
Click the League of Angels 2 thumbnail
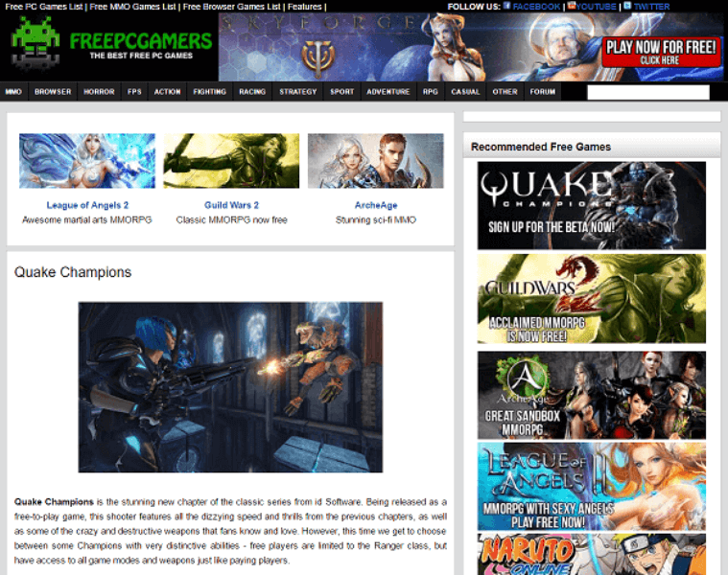tap(87, 161)
